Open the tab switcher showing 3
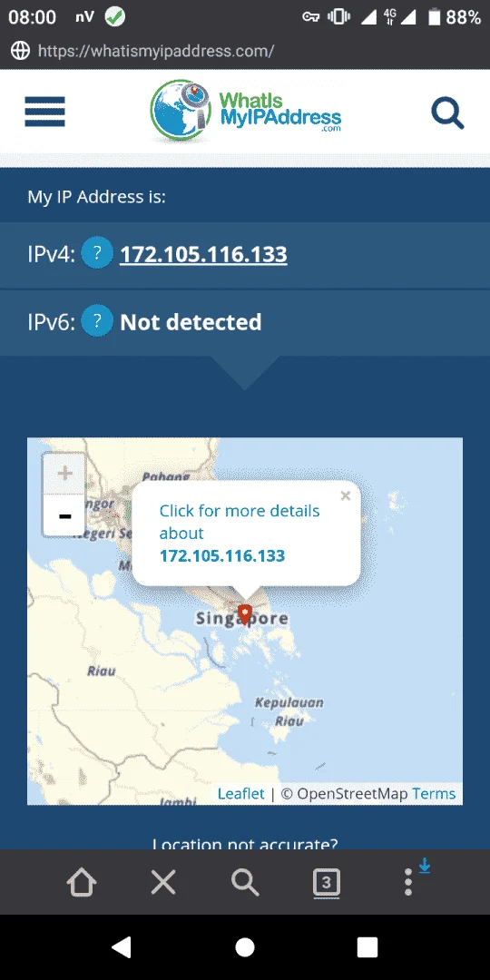Image resolution: width=490 pixels, height=980 pixels. pos(327,883)
